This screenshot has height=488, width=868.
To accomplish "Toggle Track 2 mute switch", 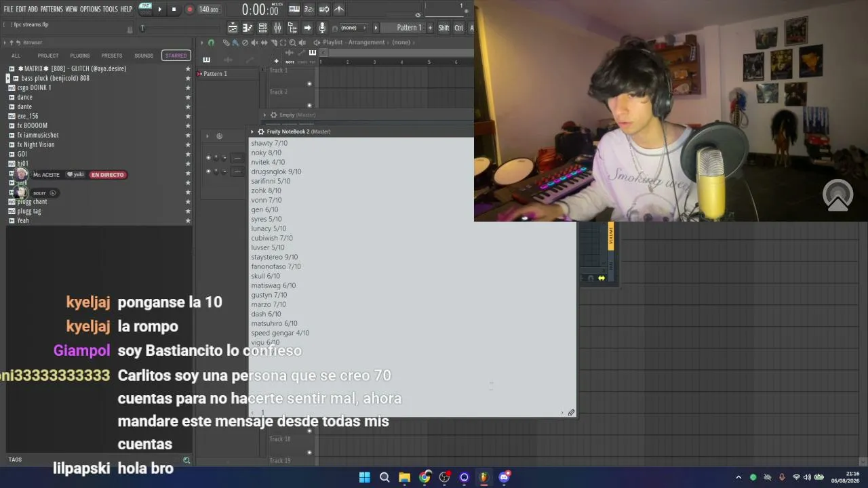I will 309,106.
